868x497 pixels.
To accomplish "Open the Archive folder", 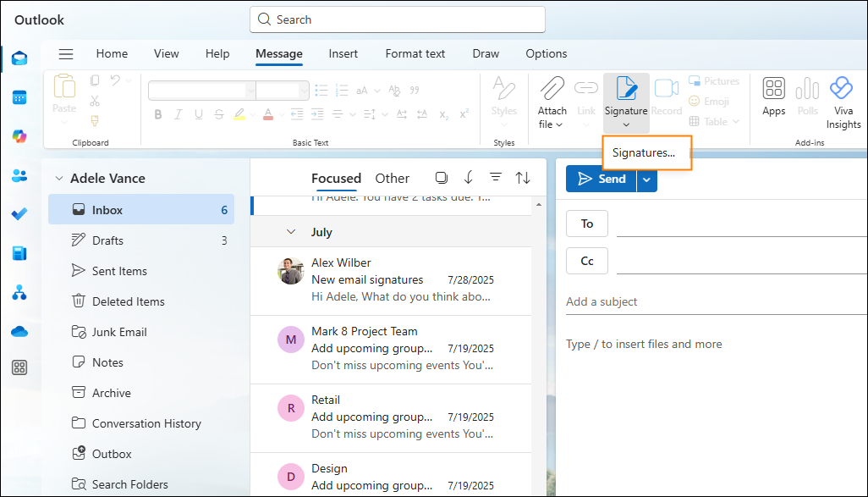I will [141, 393].
